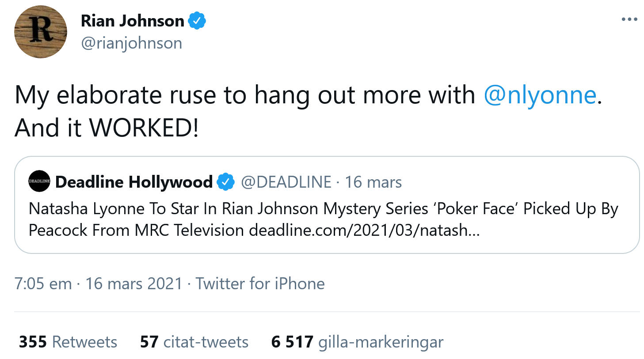Open the 57 citat-tweets list
This screenshot has width=644, height=359.
(194, 341)
